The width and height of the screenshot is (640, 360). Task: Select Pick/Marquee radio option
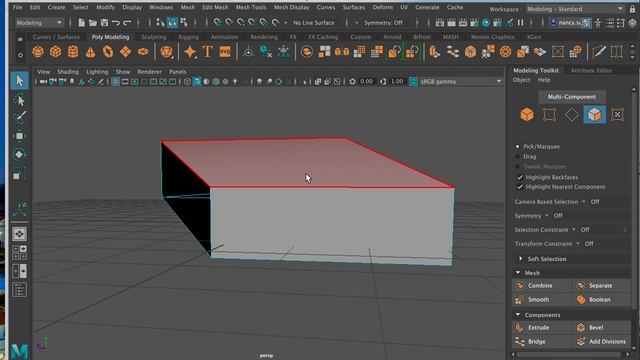point(518,147)
